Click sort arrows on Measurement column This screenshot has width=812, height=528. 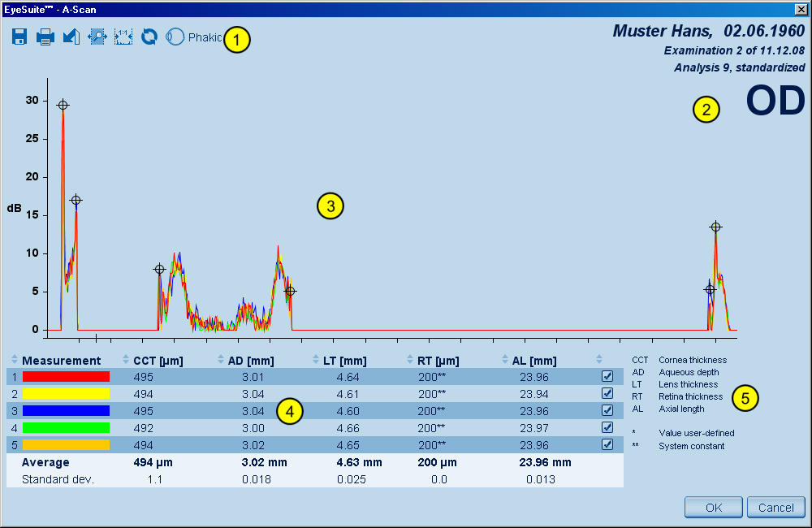coord(15,360)
